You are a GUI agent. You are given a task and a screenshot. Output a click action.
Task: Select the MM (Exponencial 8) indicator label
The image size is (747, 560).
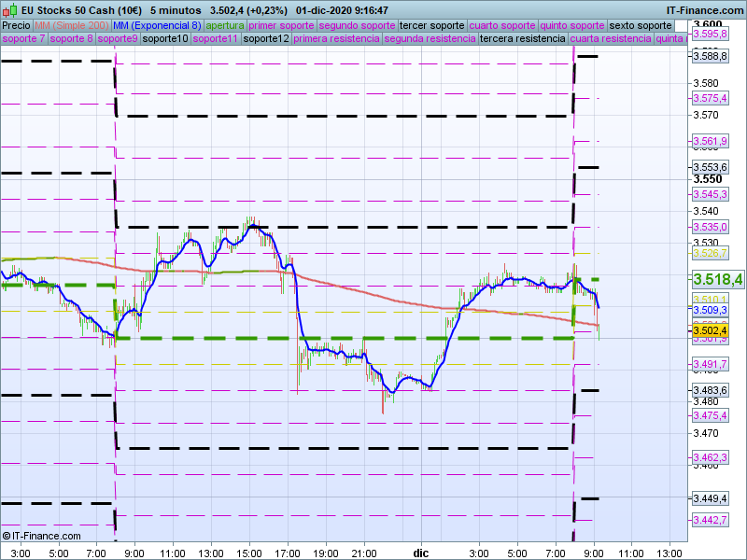coord(162,25)
